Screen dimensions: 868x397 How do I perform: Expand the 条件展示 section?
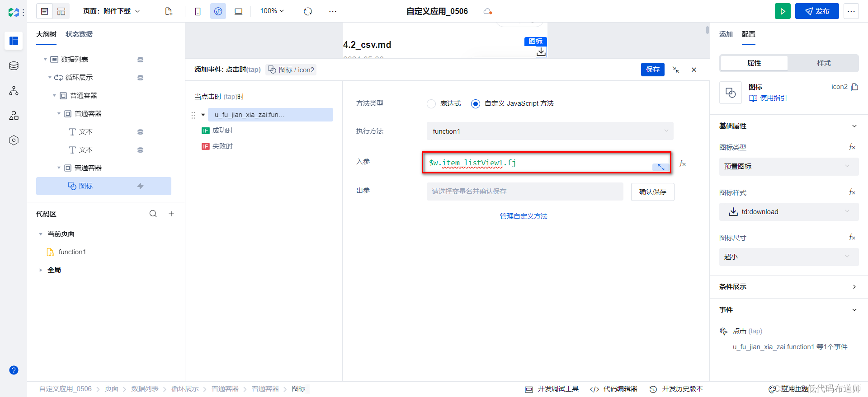[854, 287]
